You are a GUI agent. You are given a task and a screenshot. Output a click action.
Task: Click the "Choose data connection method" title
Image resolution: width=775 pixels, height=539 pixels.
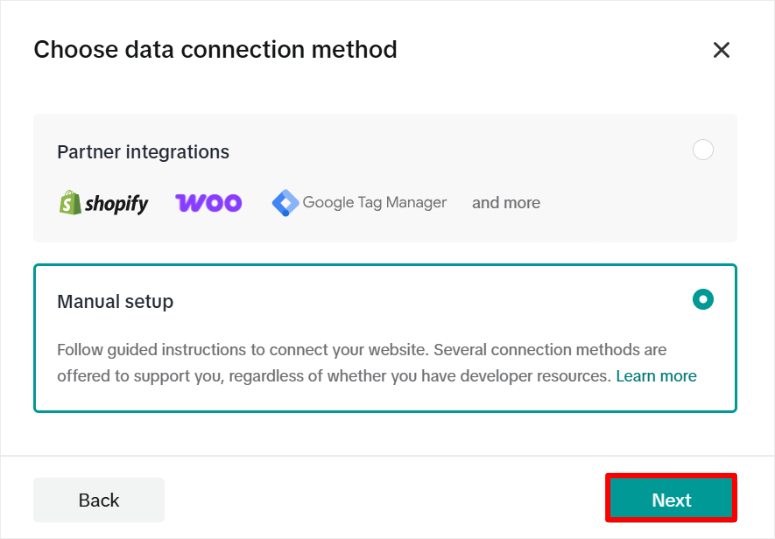pos(215,49)
